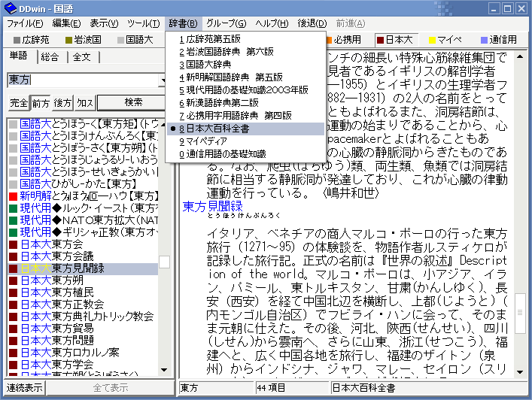Select result 現代用 ルック・イースト
Viewport: 532px width, 400px height.
83,208
